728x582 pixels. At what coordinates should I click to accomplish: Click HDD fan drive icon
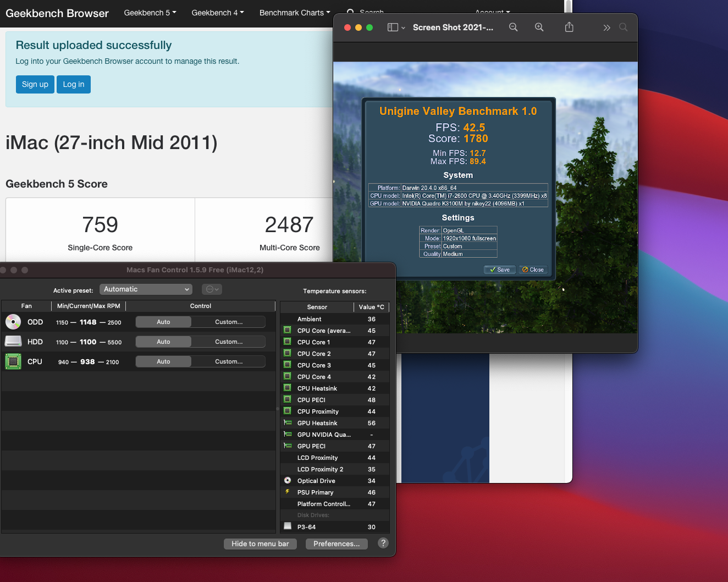tap(13, 342)
